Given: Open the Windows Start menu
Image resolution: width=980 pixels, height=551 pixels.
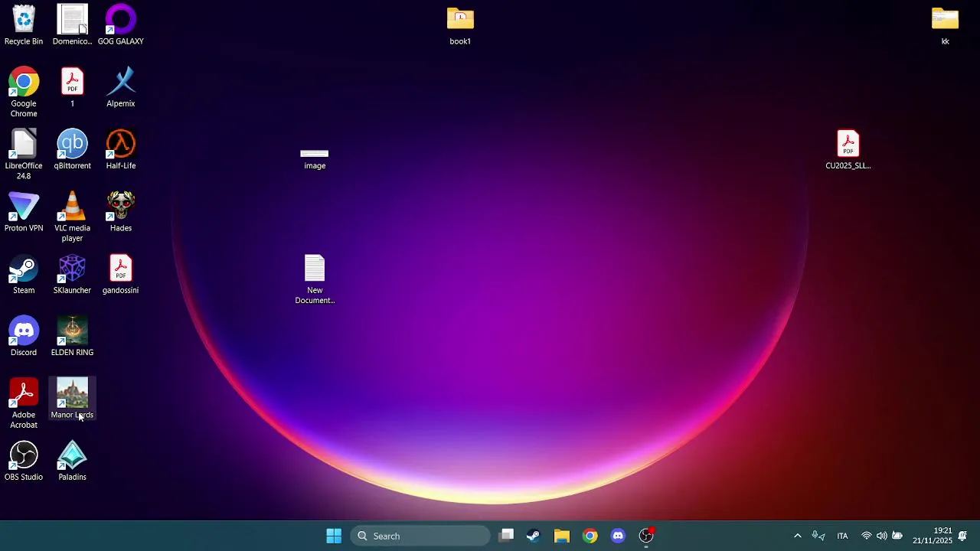Looking at the screenshot, I should 334,536.
